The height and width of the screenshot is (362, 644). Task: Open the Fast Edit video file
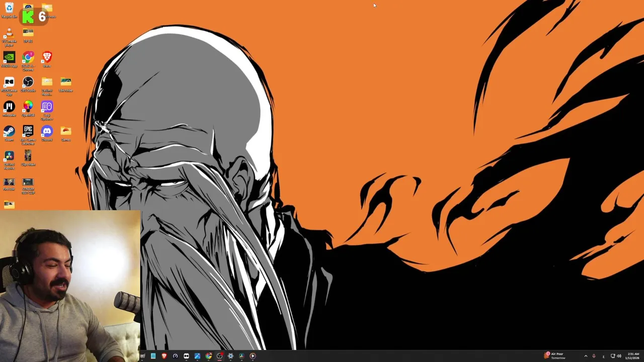pyautogui.click(x=9, y=184)
